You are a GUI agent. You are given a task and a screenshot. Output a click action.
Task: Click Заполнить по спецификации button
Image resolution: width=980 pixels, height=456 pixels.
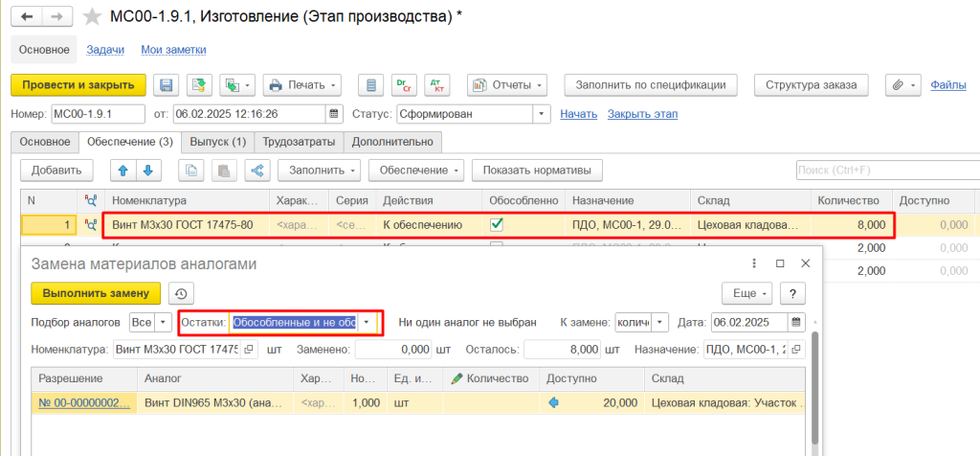click(x=651, y=85)
